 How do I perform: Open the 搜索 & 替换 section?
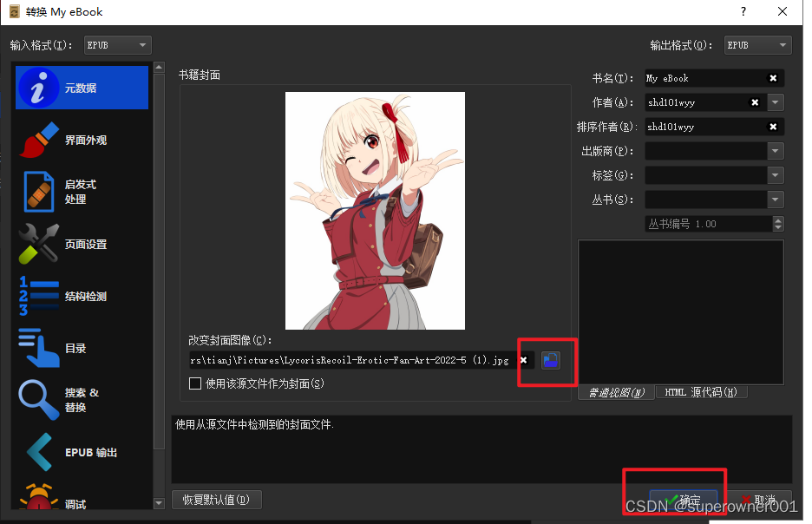point(82,400)
